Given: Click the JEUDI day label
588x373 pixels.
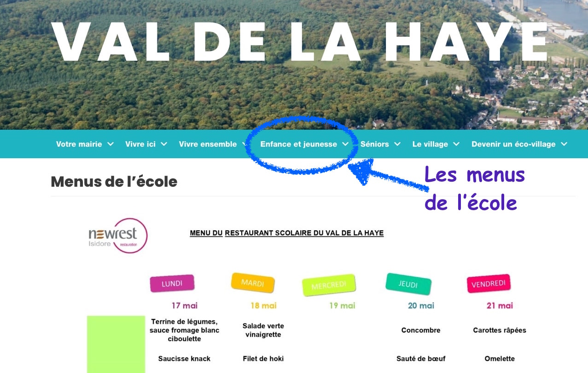Looking at the screenshot, I should (x=408, y=284).
